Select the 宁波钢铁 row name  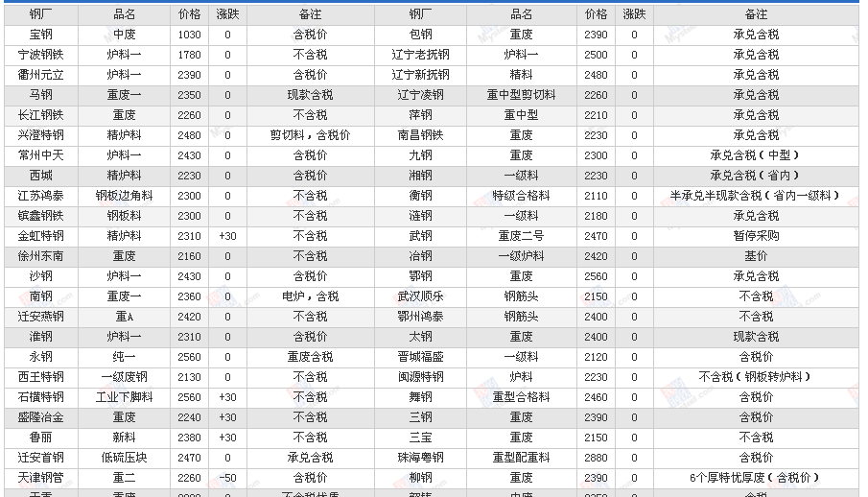click(x=41, y=55)
